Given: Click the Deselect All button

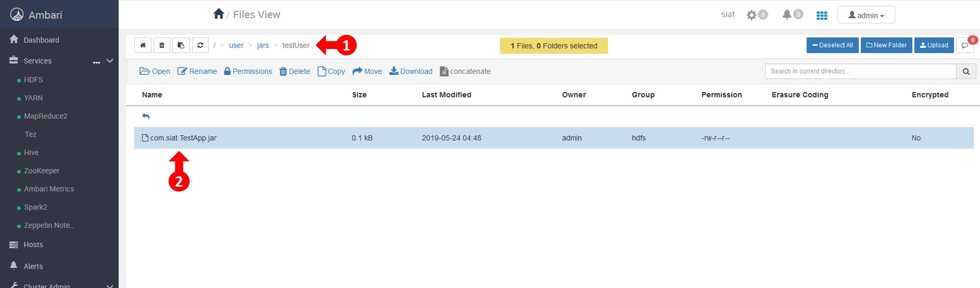Looking at the screenshot, I should click(x=832, y=45).
